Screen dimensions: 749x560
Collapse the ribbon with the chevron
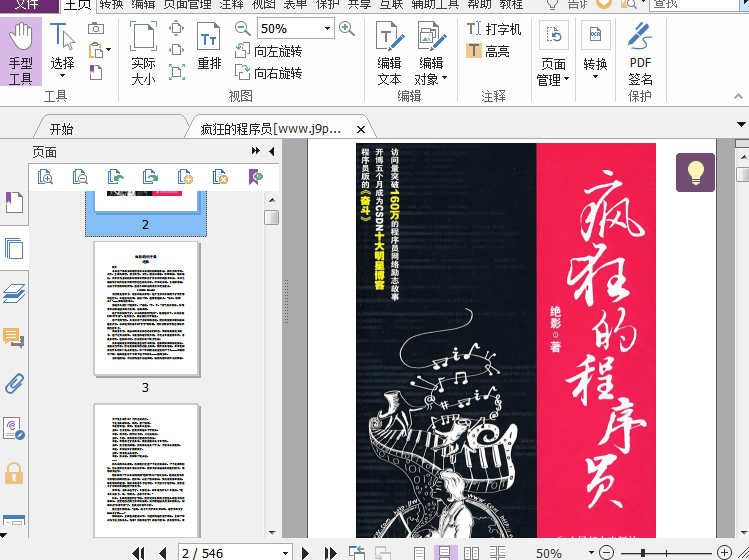click(738, 96)
